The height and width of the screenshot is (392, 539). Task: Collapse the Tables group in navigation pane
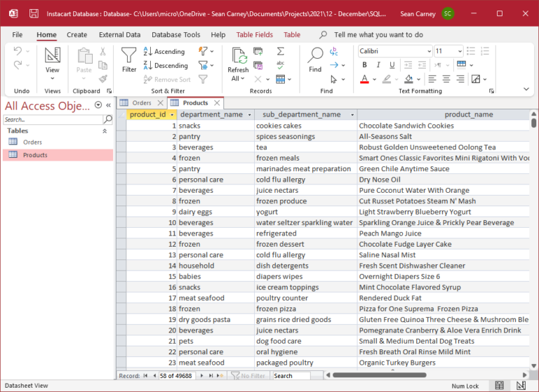click(x=105, y=130)
